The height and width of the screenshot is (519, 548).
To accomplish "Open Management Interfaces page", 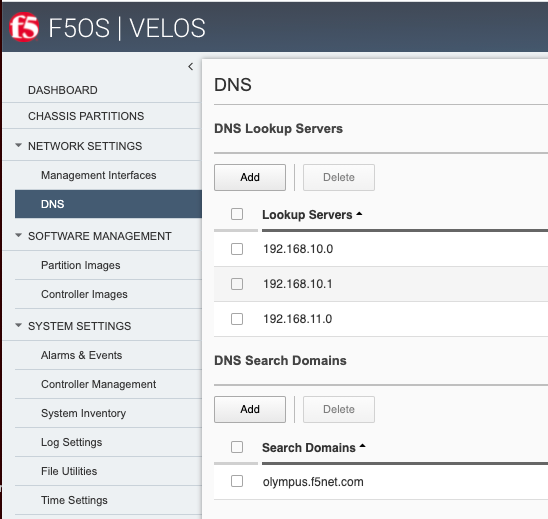I will (x=99, y=175).
